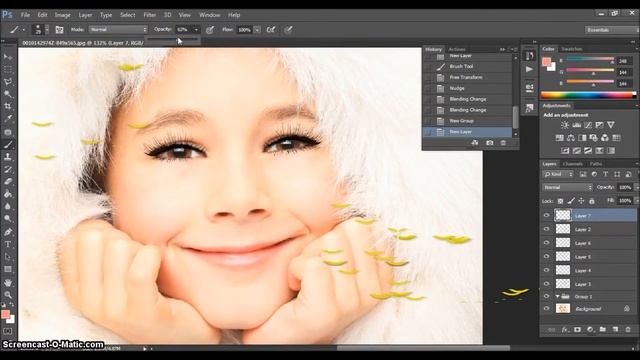Screen dimensions: 640x360
Task: Select the Quick Selection tool
Action: point(8,94)
